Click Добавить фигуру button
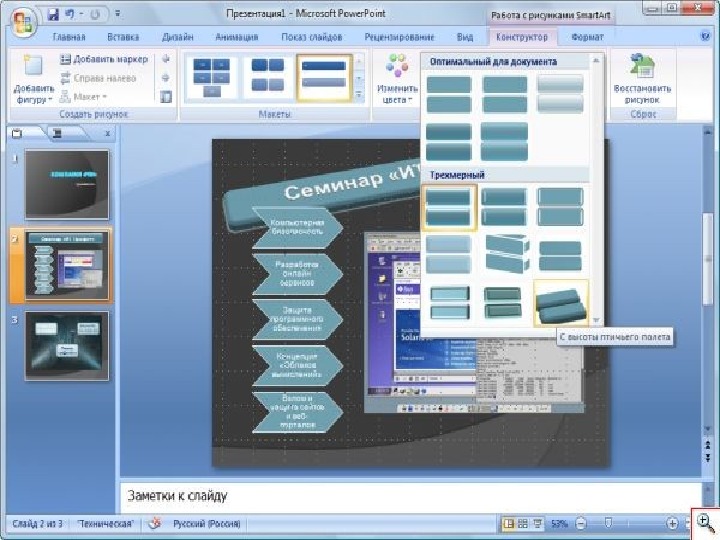 [34, 79]
